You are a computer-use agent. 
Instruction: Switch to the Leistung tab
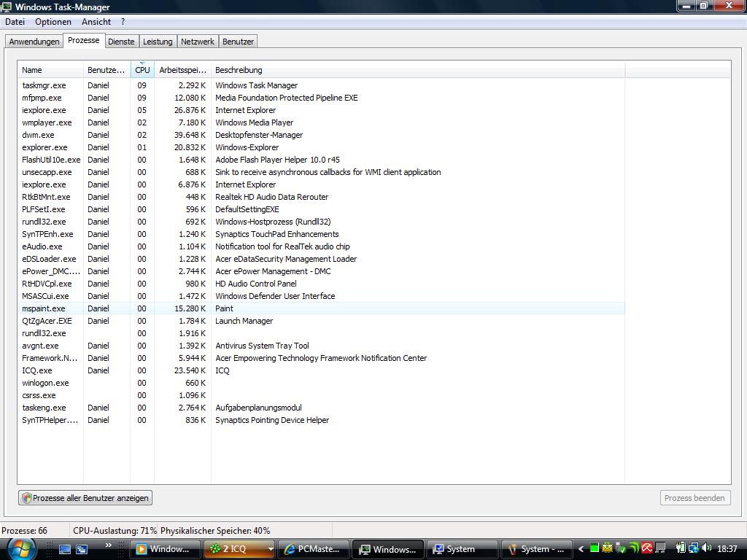(x=158, y=42)
